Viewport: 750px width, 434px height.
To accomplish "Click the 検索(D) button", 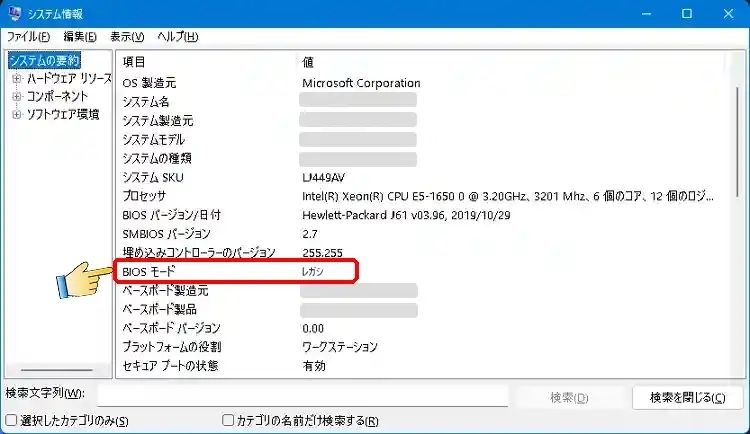I will [569, 397].
